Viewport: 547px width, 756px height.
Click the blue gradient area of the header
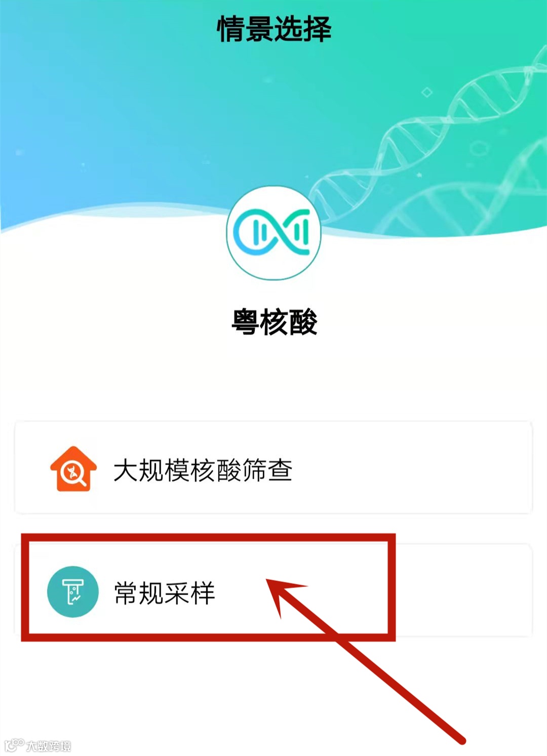[x=76, y=127]
